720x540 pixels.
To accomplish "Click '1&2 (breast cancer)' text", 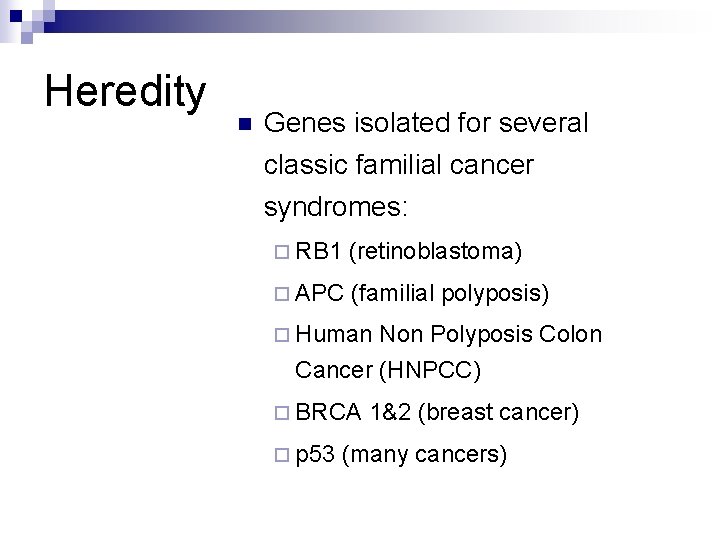I will pos(474,412).
